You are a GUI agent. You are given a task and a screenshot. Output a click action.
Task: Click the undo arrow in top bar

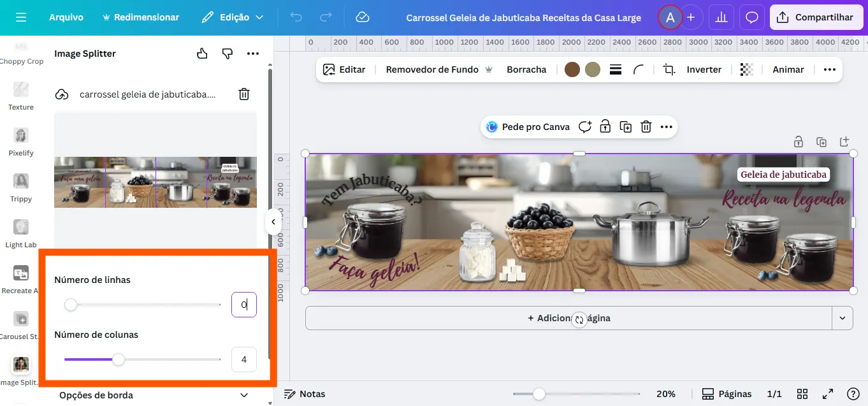296,17
